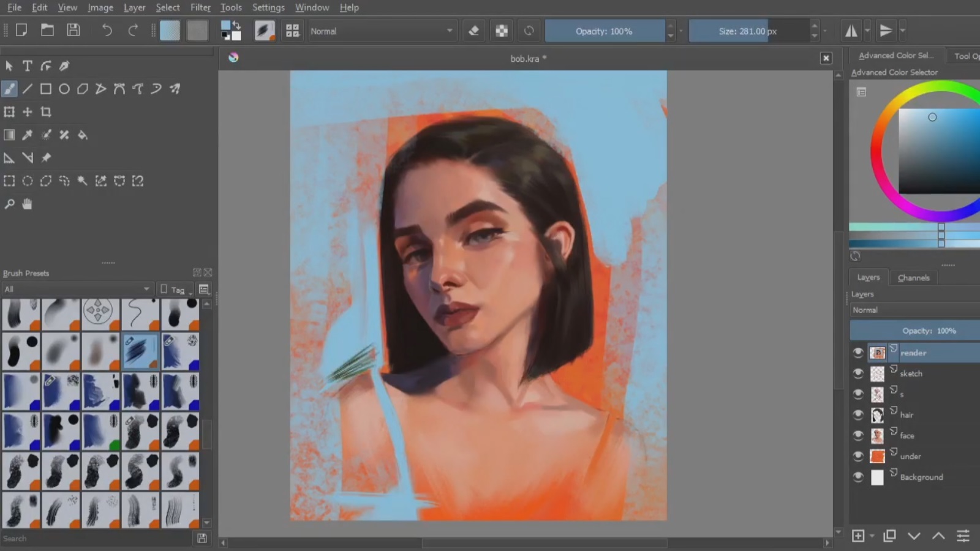Open the Layer menu
This screenshot has height=551, width=980.
(x=134, y=7)
